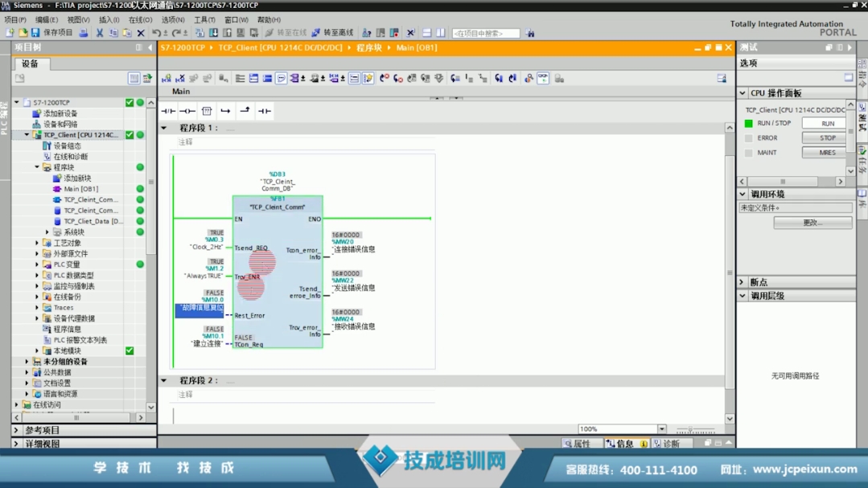Insert an empty box element

[207, 111]
